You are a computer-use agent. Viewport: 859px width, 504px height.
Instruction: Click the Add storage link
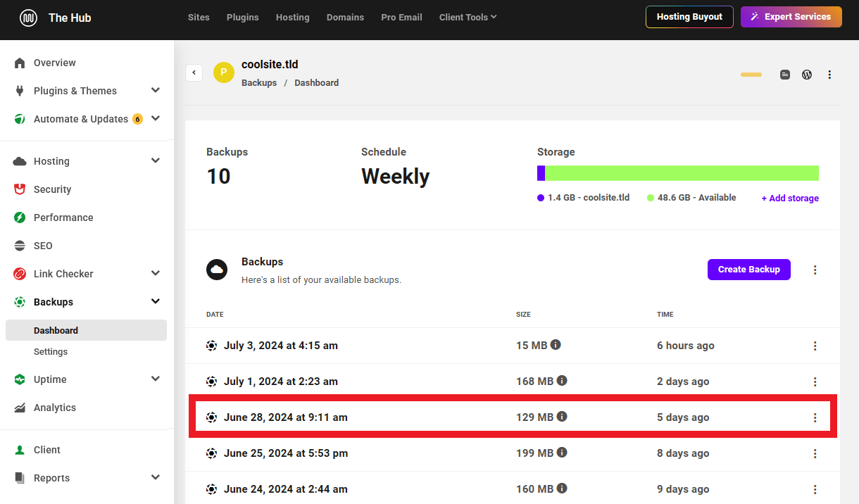click(x=790, y=199)
